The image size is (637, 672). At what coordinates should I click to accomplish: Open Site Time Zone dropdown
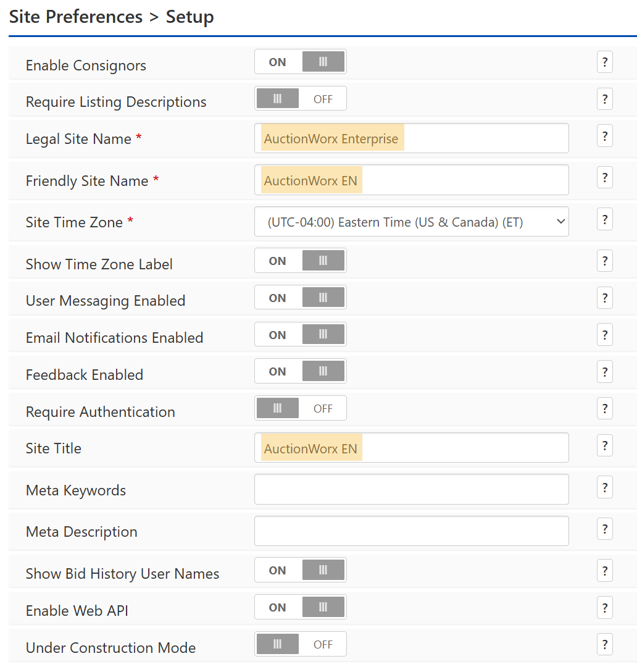[411, 222]
